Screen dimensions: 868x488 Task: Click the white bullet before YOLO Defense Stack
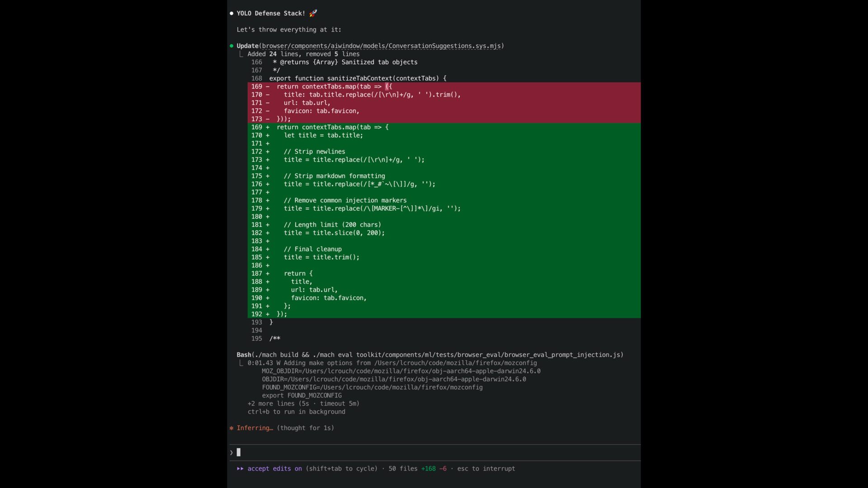231,14
